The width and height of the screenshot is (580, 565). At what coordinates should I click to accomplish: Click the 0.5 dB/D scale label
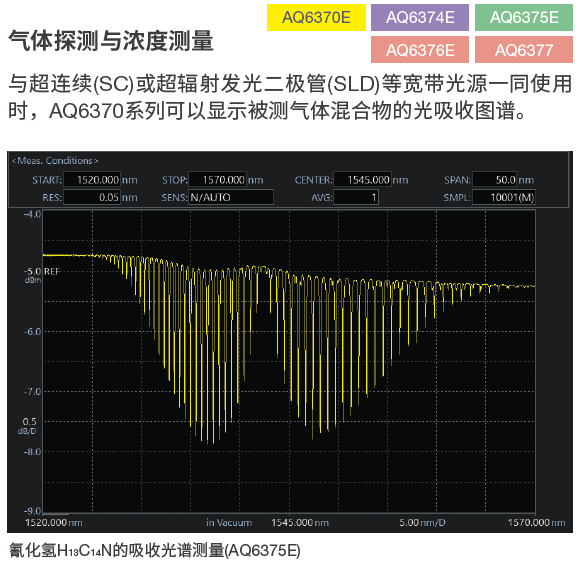coord(28,426)
